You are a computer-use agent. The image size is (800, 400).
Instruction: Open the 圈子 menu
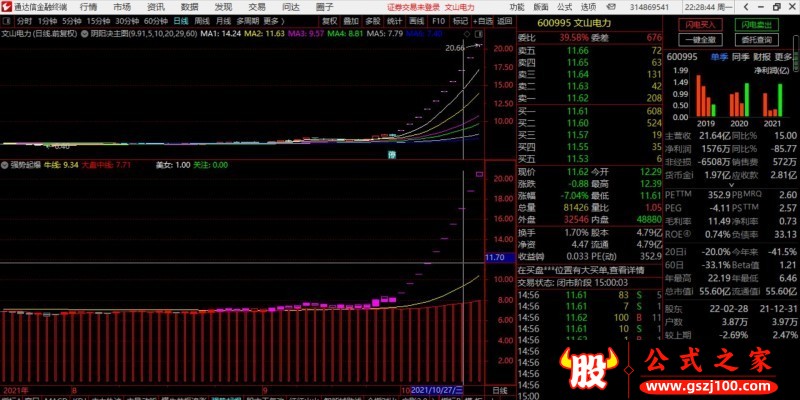point(324,7)
